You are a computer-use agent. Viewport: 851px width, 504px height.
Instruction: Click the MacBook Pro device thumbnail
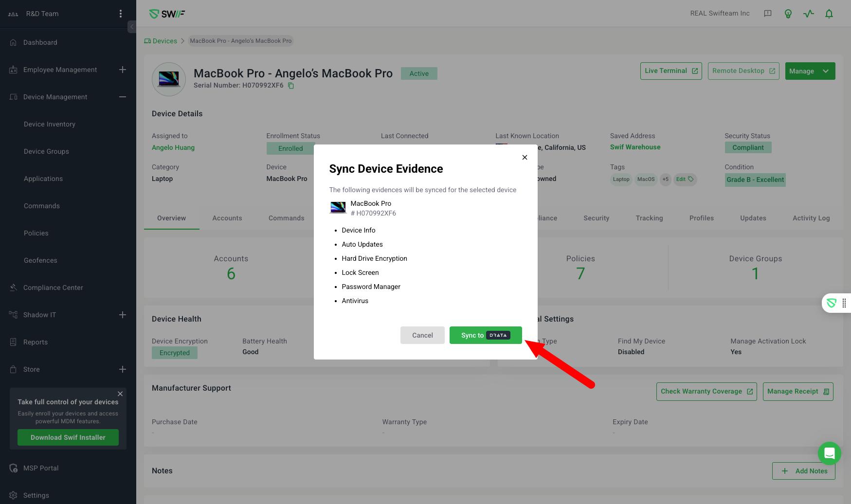(169, 79)
